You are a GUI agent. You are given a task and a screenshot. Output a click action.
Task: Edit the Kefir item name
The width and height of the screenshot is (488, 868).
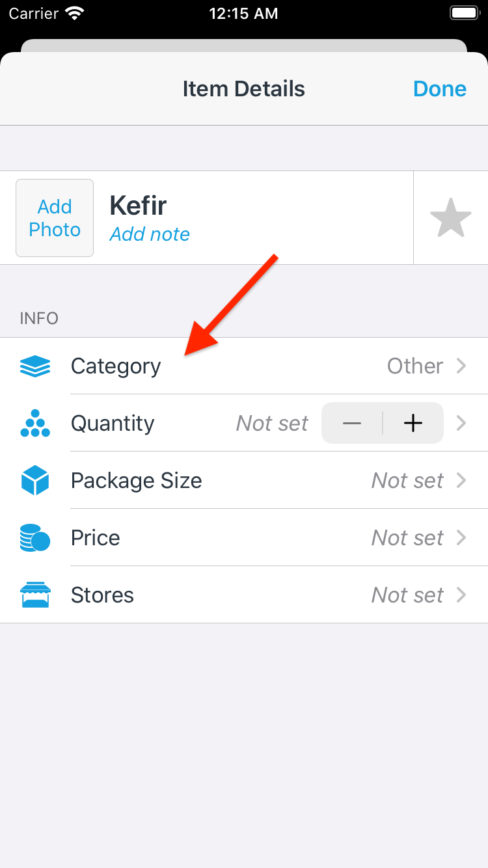click(x=138, y=206)
